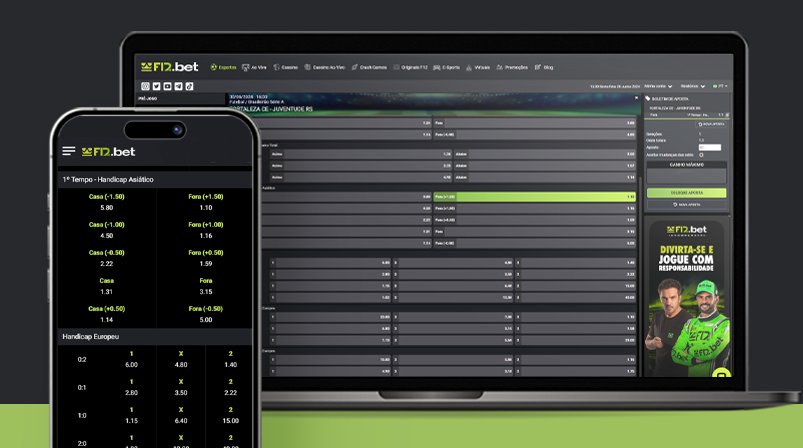Image resolution: width=803 pixels, height=448 pixels.
Task: Open the YouTube social icon
Action: [167, 87]
